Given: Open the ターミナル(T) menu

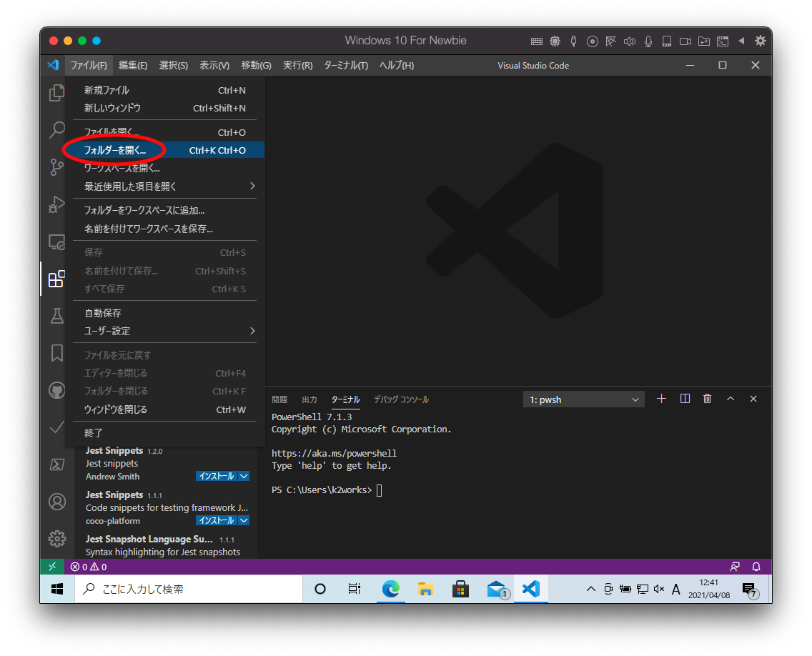Looking at the screenshot, I should [346, 65].
